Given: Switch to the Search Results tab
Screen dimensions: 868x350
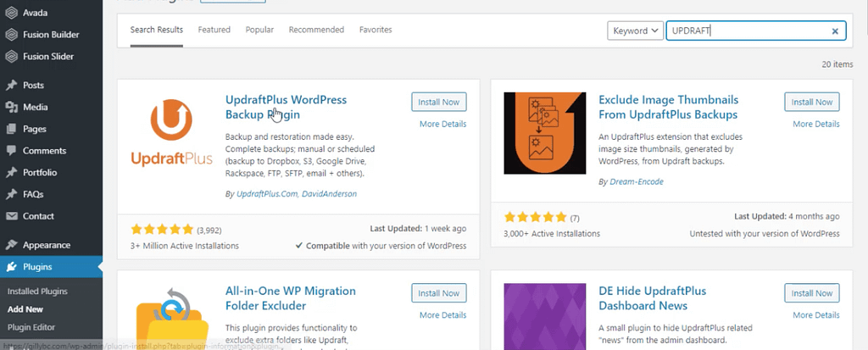Looking at the screenshot, I should click(x=157, y=30).
